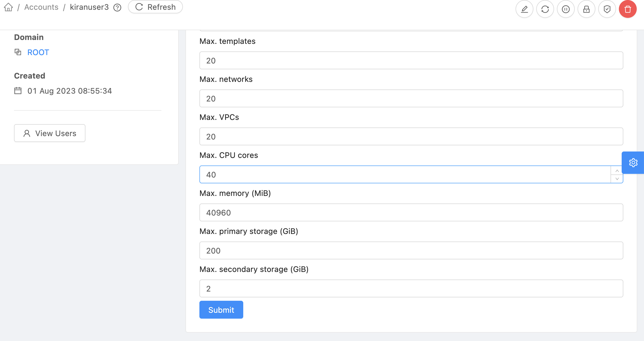Go back to the Accounts list breadcrumb
This screenshot has width=644, height=341.
click(41, 7)
